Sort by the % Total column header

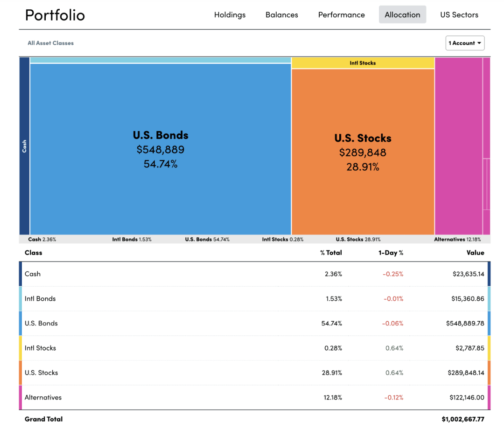pyautogui.click(x=331, y=253)
